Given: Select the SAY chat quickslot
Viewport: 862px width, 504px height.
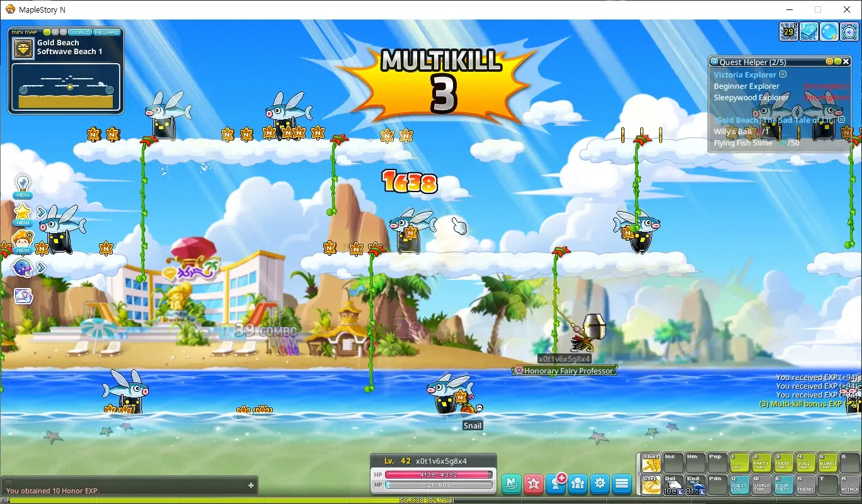Looking at the screenshot, I should tap(739, 463).
